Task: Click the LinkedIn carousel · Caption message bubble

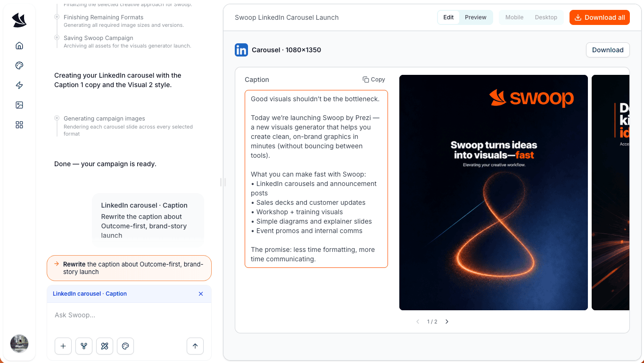Action: pyautogui.click(x=148, y=220)
